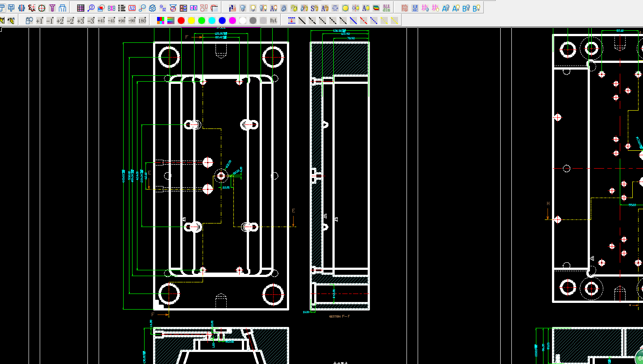Set color to ByL (ByLayer)
Screen dimensions: 643x364
[274, 21]
